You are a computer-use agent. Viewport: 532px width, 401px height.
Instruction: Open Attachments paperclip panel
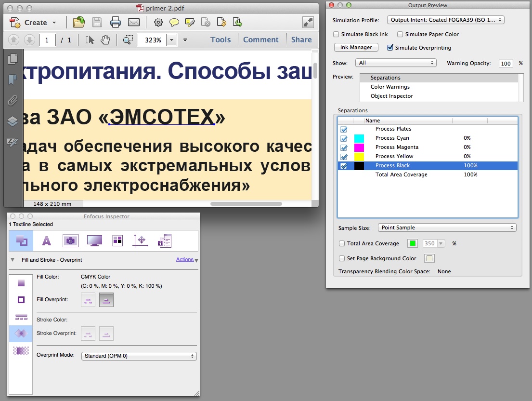coord(13,101)
